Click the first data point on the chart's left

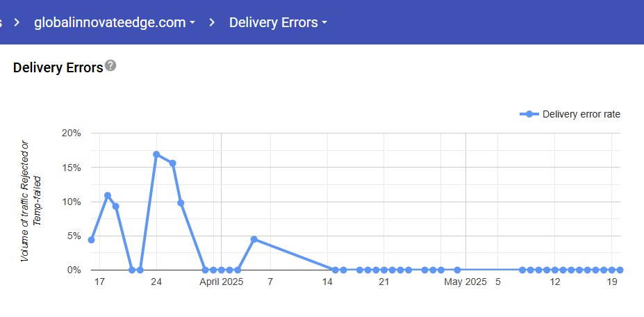tap(91, 240)
